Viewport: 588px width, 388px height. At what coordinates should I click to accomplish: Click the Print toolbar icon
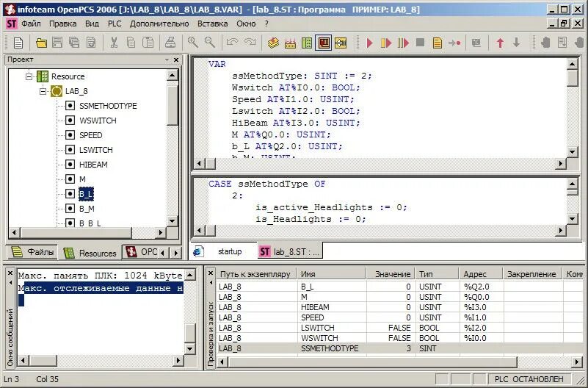click(x=170, y=43)
